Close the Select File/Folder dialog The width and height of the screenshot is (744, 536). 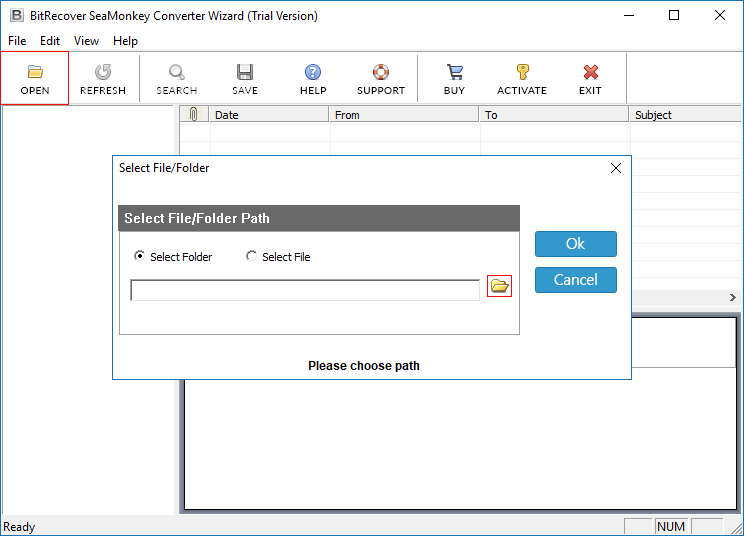tap(615, 168)
